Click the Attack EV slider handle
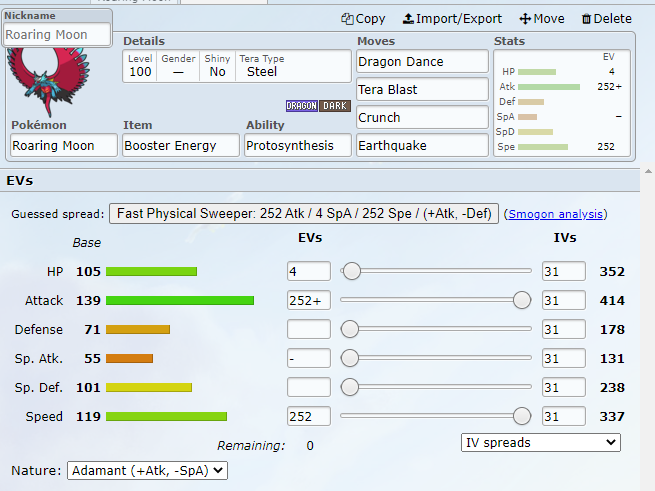 pos(522,300)
